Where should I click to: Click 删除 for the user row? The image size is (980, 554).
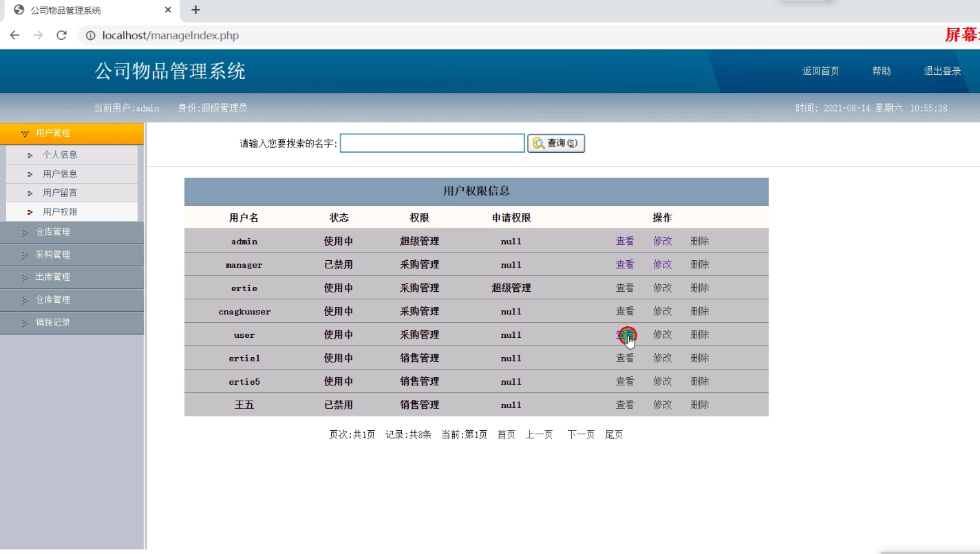pyautogui.click(x=700, y=334)
